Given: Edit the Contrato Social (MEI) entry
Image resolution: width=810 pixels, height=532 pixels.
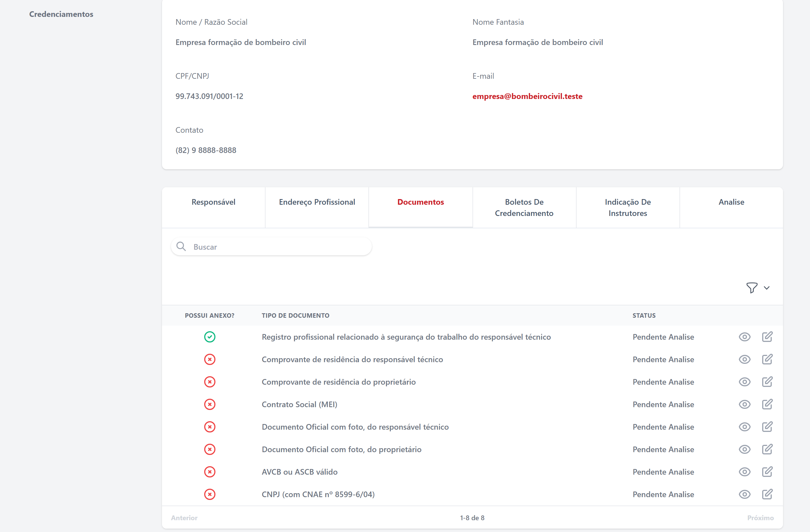Looking at the screenshot, I should tap(768, 404).
